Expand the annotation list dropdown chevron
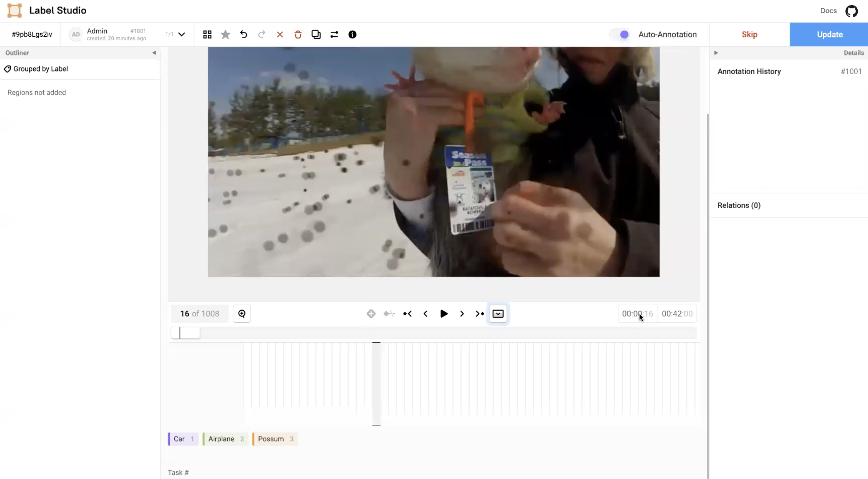The width and height of the screenshot is (868, 479). (x=182, y=34)
